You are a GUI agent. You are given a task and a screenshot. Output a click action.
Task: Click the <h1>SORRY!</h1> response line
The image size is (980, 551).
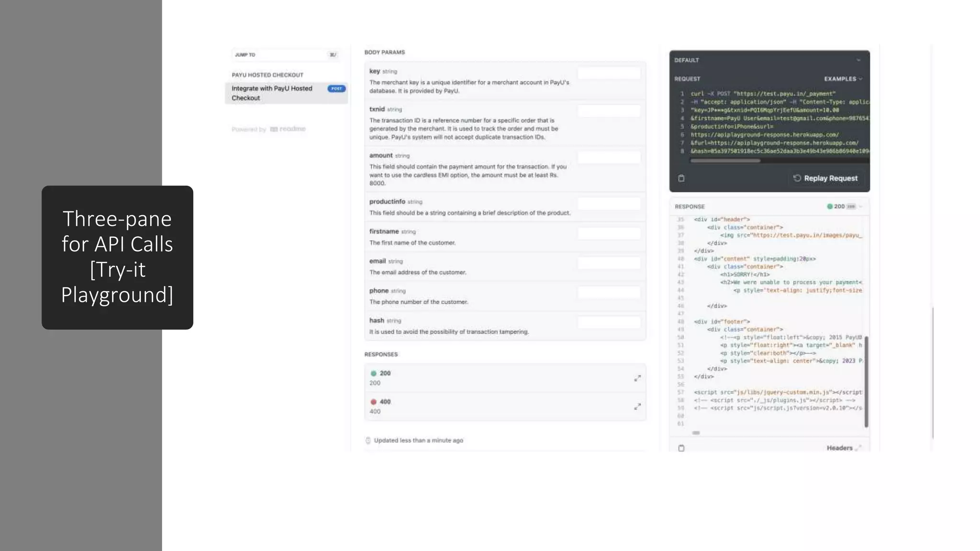[745, 275]
